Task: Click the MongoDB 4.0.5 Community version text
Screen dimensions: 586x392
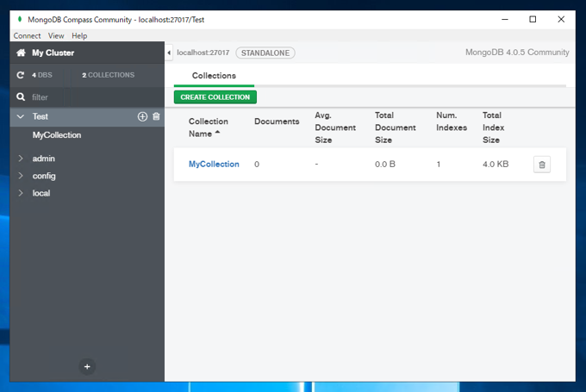Action: tap(517, 53)
